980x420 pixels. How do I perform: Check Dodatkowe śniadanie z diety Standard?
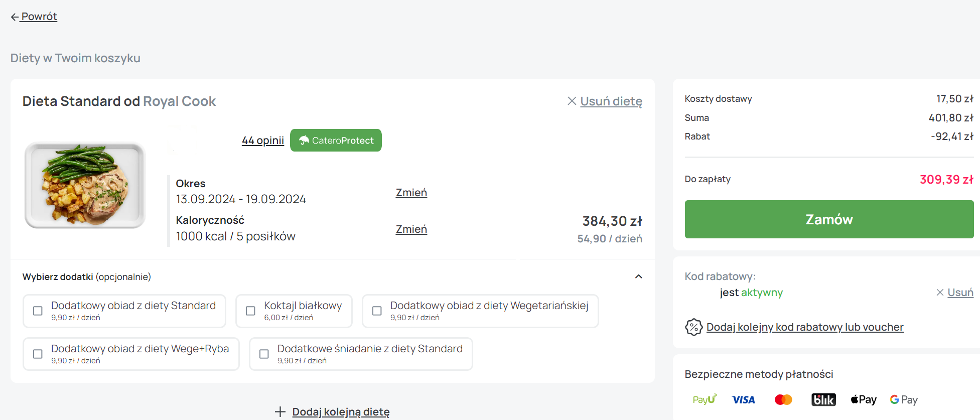click(264, 354)
